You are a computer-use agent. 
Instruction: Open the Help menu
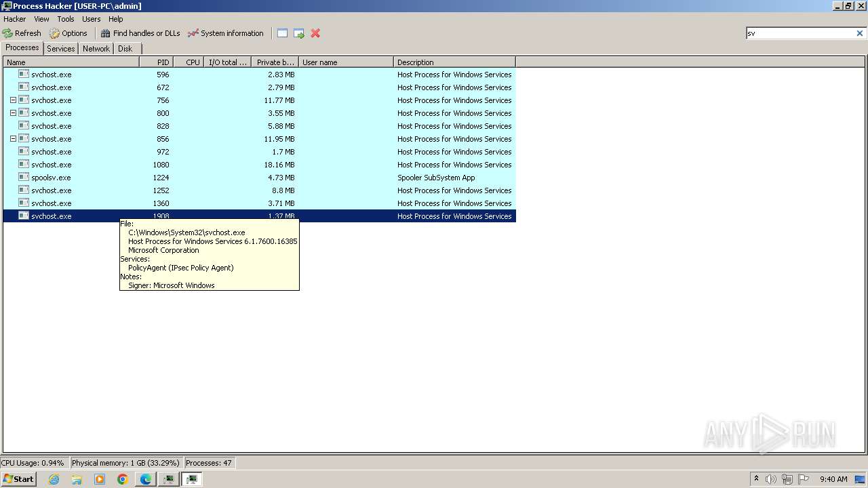point(116,19)
